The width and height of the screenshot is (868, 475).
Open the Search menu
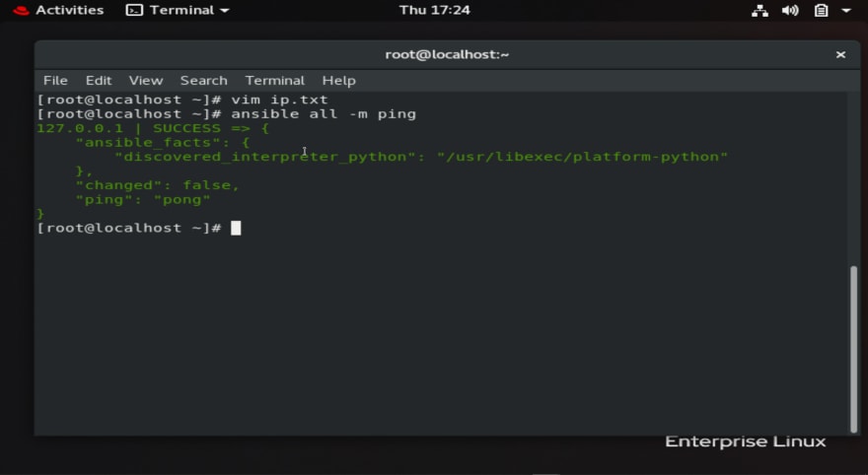click(204, 81)
